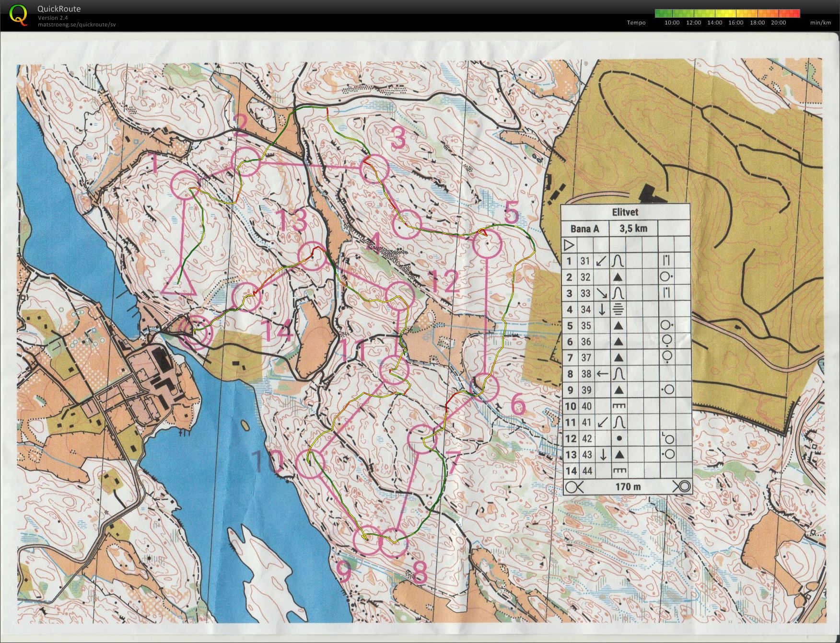Click control circle 9 on the map
Screen dimensions: 840x643
(x=367, y=541)
